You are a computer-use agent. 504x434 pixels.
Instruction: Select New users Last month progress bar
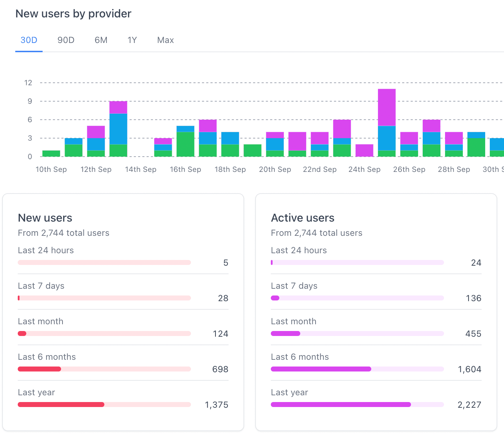104,333
